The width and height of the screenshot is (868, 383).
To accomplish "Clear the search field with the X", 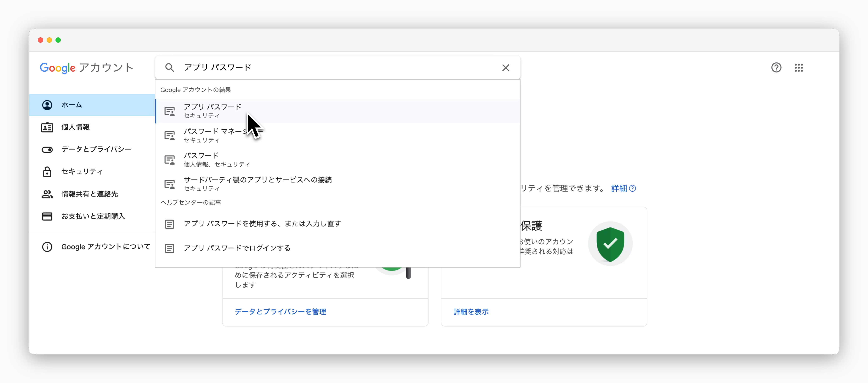I will (506, 68).
